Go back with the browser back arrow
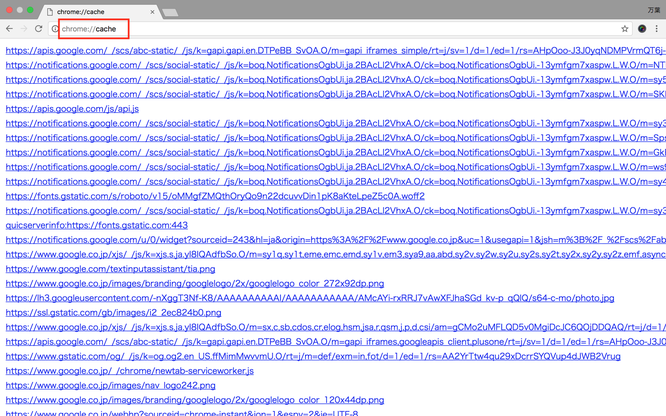 pyautogui.click(x=9, y=28)
